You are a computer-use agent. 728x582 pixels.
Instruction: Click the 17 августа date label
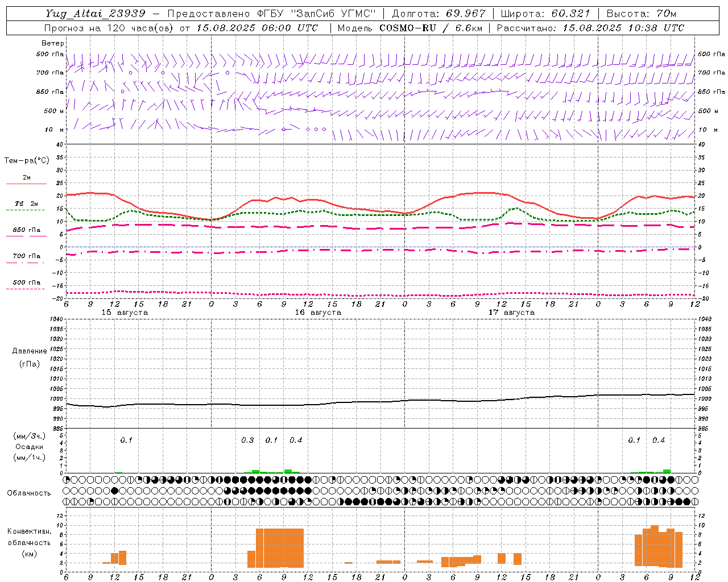pyautogui.click(x=511, y=313)
